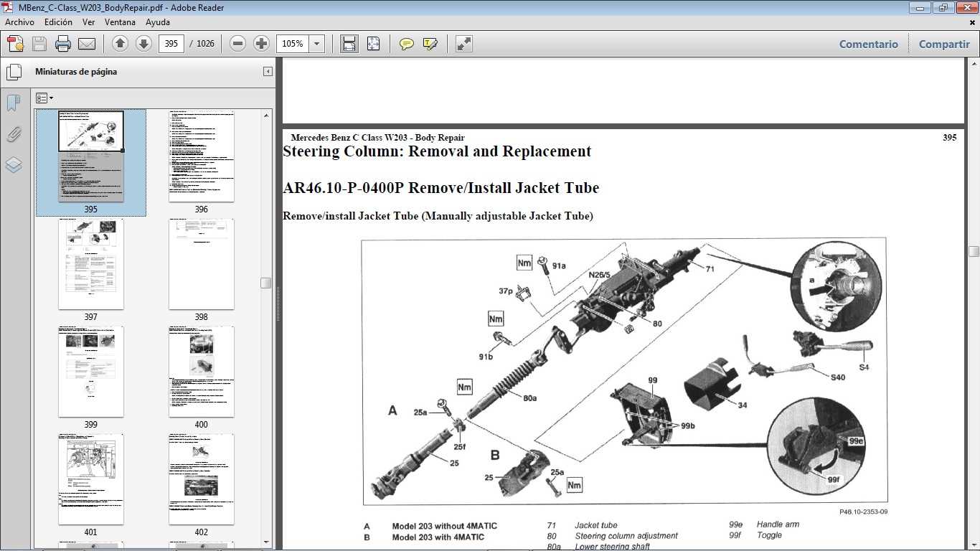Image resolution: width=980 pixels, height=551 pixels.
Task: Select the page 399 thumbnail
Action: point(91,372)
